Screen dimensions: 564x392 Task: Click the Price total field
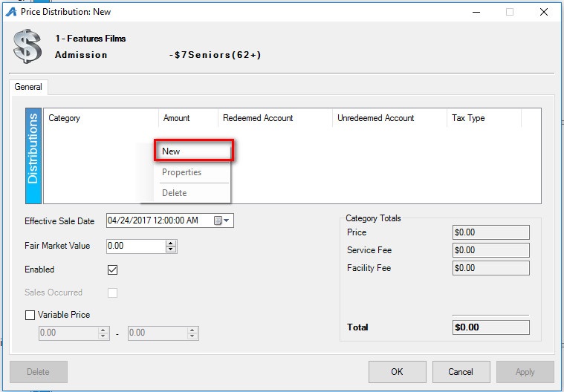click(x=491, y=232)
